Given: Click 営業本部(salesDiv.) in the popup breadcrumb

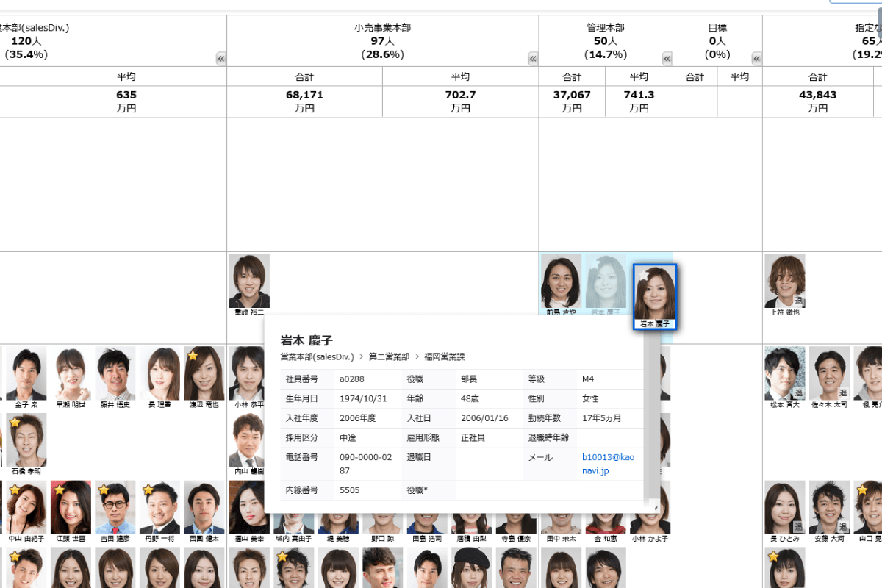Looking at the screenshot, I should 317,356.
